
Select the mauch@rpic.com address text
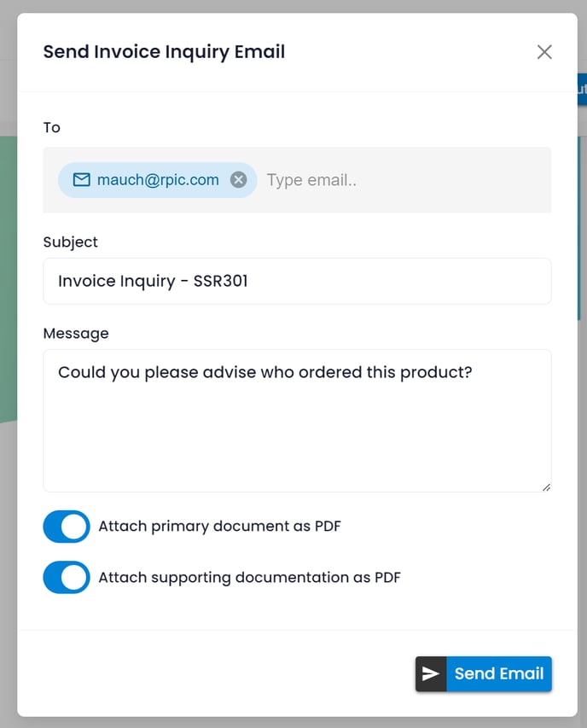pyautogui.click(x=158, y=180)
